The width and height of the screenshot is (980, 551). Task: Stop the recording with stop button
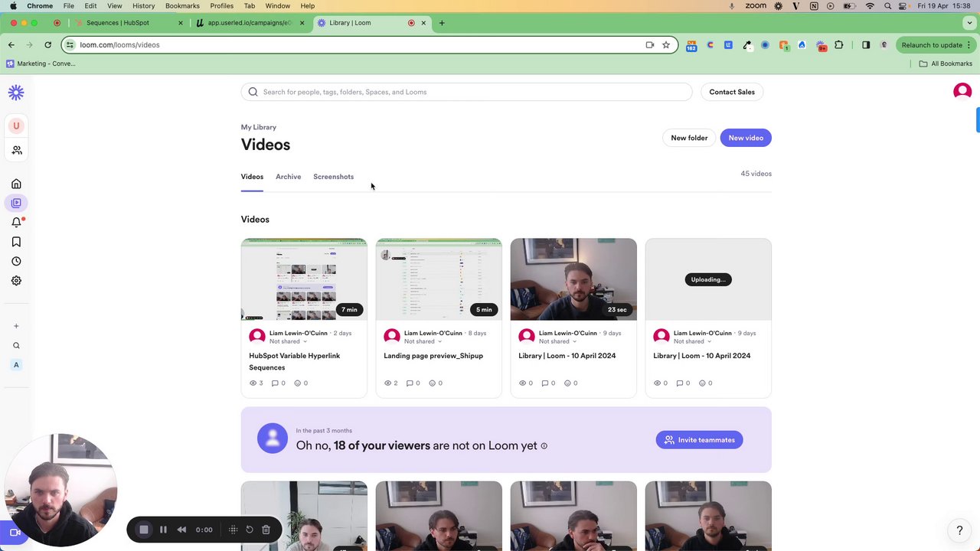(143, 530)
